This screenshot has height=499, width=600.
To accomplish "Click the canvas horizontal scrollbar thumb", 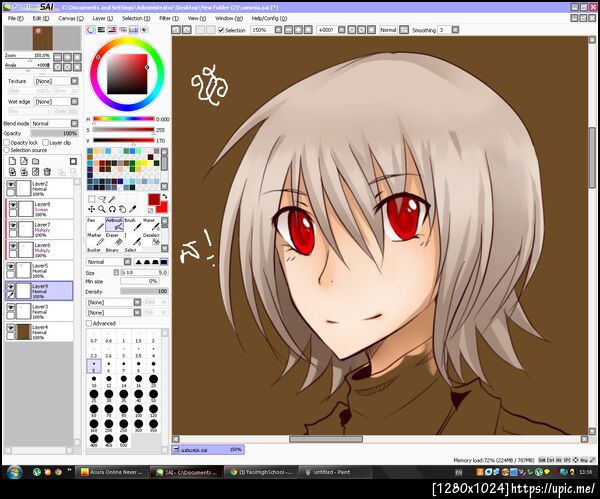I will tap(326, 439).
